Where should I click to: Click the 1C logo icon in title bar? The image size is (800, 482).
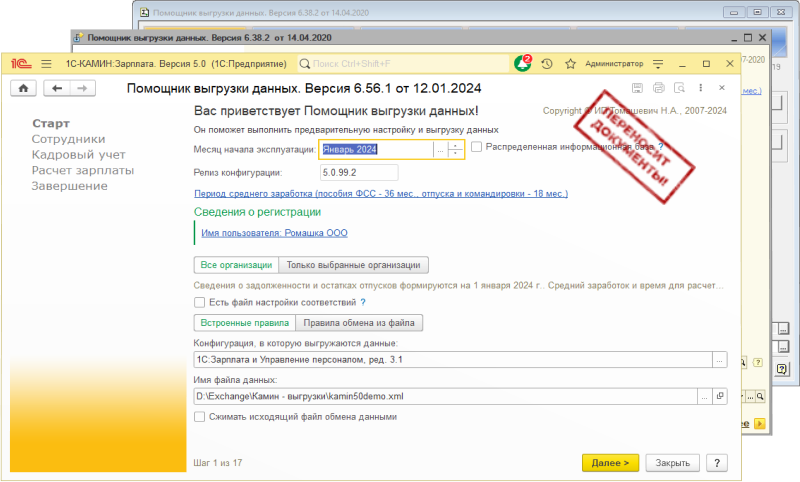(21, 64)
